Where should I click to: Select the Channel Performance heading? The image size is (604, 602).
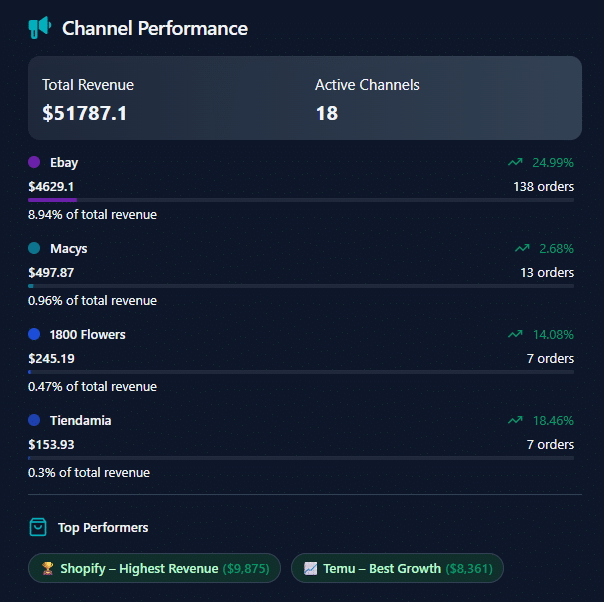[x=155, y=28]
